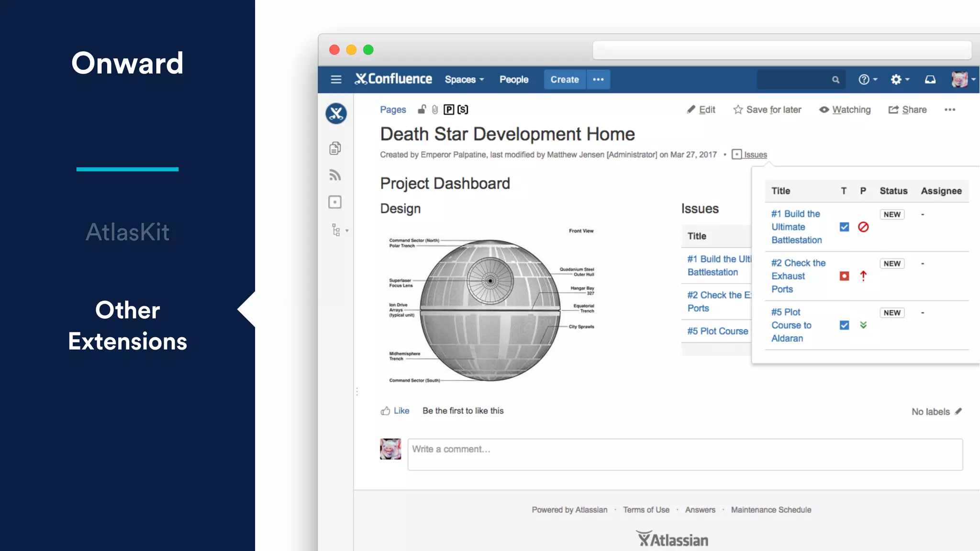The height and width of the screenshot is (551, 980).
Task: Open #5 Plot Course link in page table
Action: coord(718,331)
